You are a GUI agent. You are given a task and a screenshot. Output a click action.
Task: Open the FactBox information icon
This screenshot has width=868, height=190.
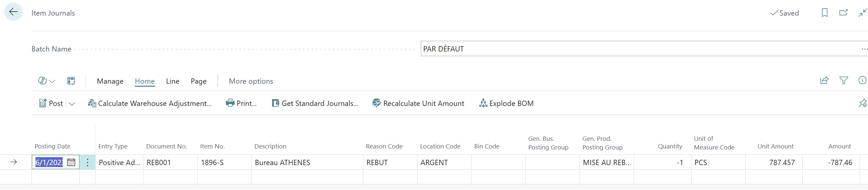click(862, 80)
